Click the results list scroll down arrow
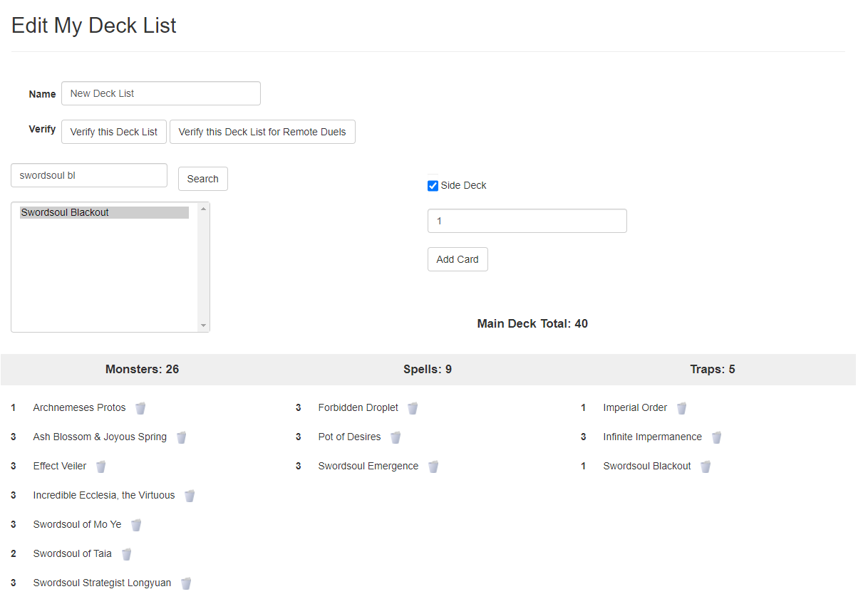The image size is (868, 599). coord(204,325)
